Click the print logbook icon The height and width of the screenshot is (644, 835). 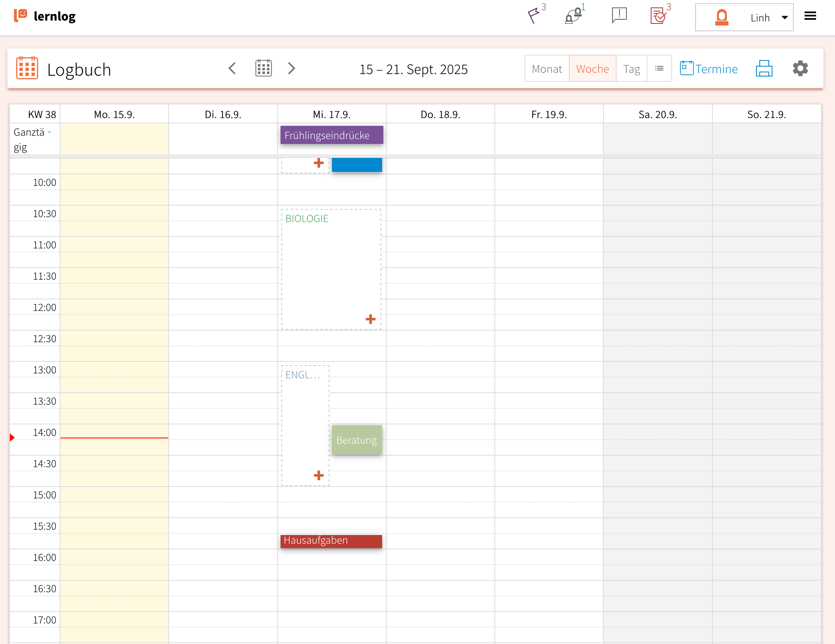(764, 69)
